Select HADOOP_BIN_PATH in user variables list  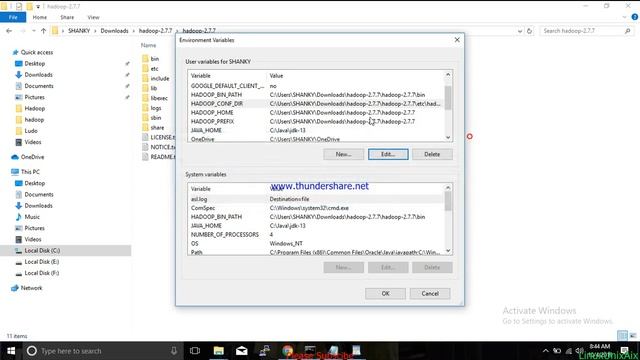pos(316,95)
